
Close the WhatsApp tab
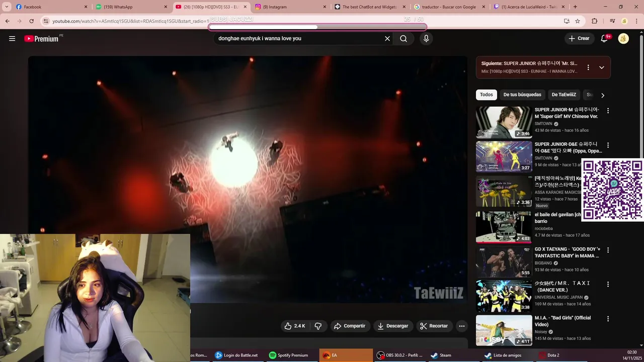click(166, 7)
